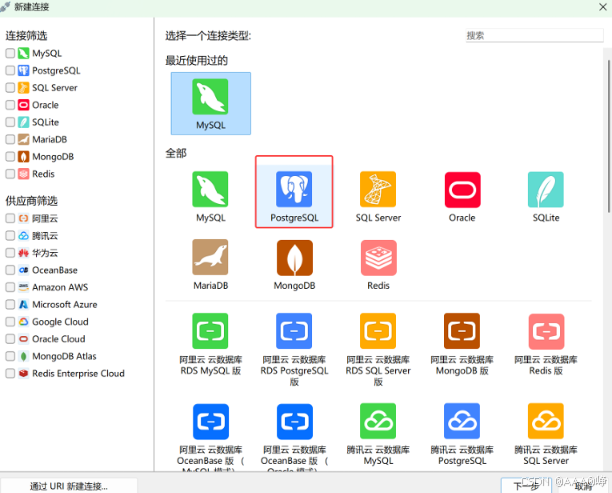Viewport: 612px width, 493px height.
Task: Tick the Google Cloud vendor checkbox
Action: point(10,322)
